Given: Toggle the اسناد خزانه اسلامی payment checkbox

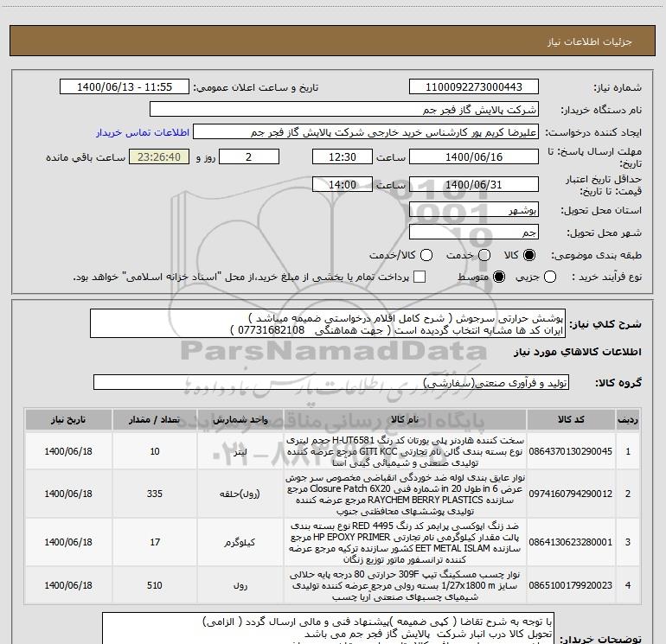Looking at the screenshot, I should [x=419, y=277].
